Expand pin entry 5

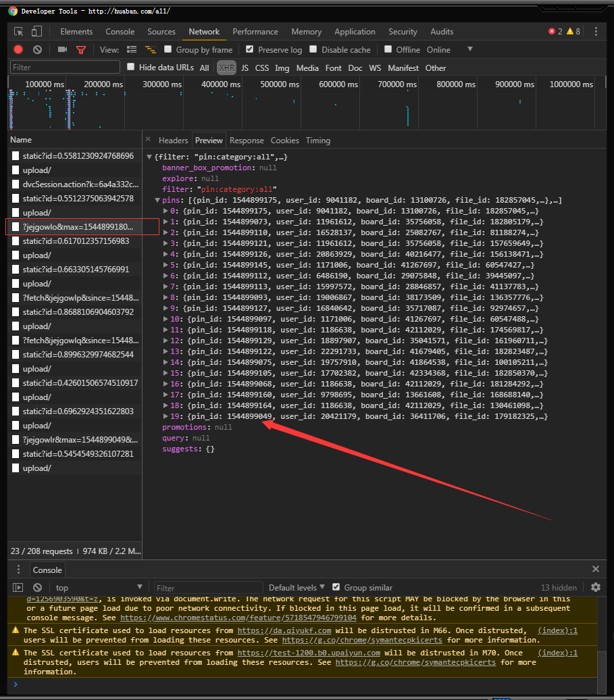165,265
